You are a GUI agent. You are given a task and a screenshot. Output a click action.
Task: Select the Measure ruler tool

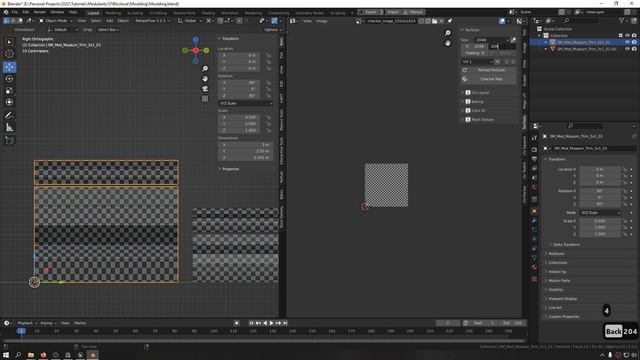[9, 128]
